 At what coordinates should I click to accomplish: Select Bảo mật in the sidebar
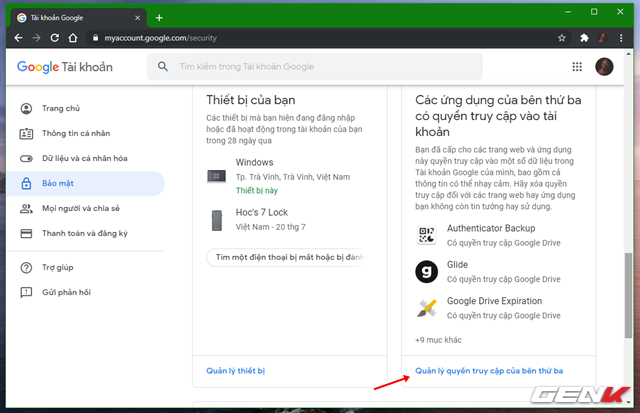[86, 183]
